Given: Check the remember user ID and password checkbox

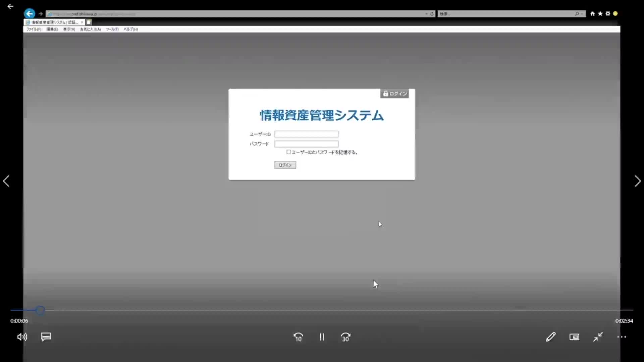Looking at the screenshot, I should [289, 152].
